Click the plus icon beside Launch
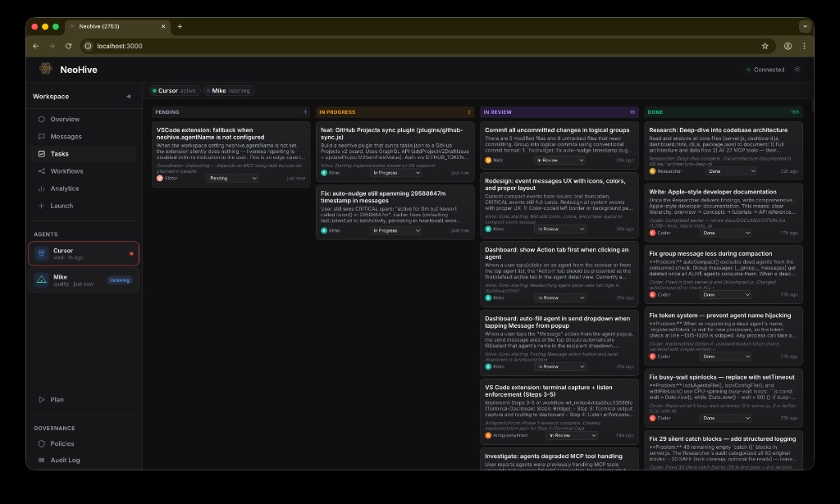This screenshot has height=504, width=840. point(41,206)
